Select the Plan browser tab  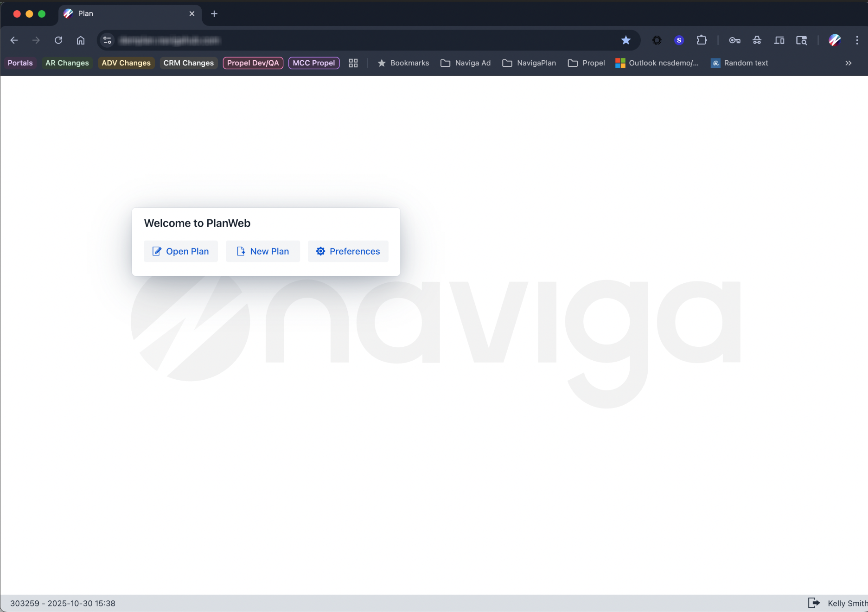130,14
